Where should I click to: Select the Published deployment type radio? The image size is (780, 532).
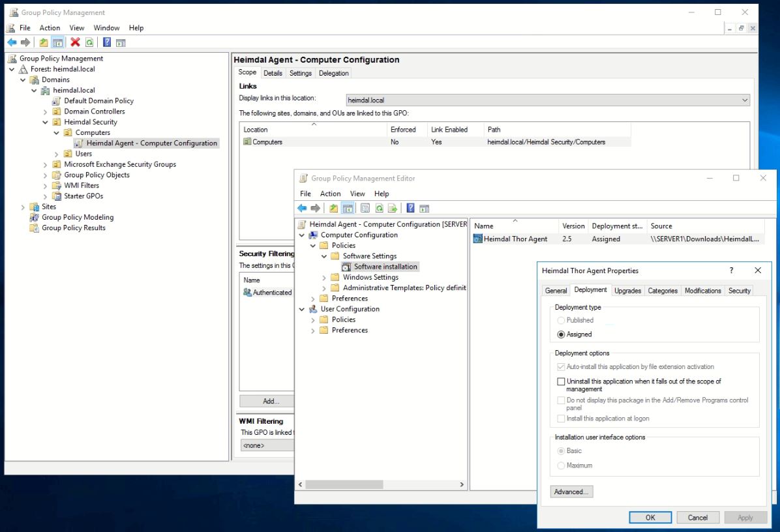click(561, 320)
